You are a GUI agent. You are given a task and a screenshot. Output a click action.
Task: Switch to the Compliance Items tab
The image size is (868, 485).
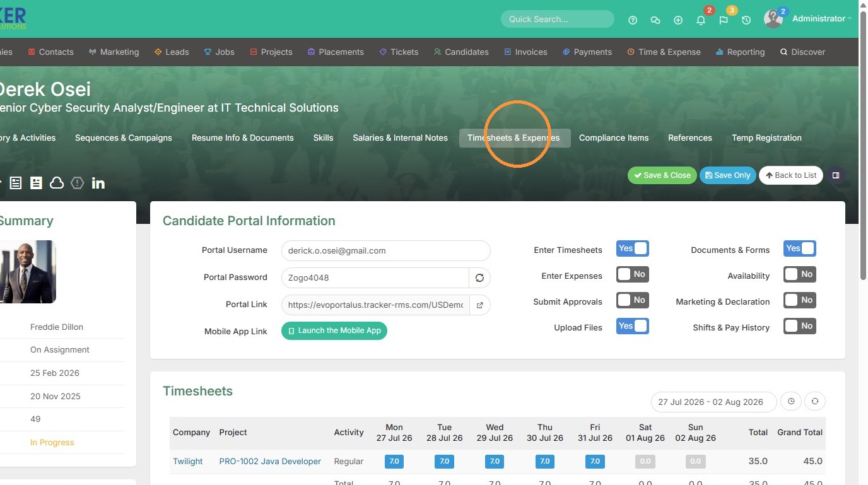point(614,138)
